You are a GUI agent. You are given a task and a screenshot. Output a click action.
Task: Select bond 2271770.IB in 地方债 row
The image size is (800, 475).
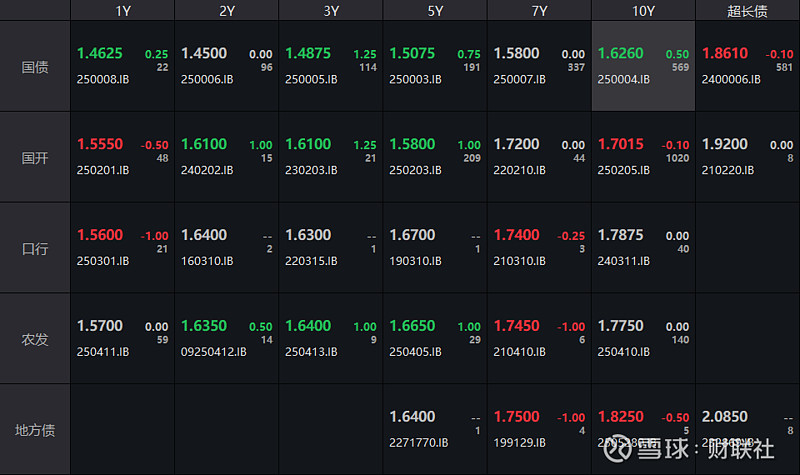(x=419, y=442)
